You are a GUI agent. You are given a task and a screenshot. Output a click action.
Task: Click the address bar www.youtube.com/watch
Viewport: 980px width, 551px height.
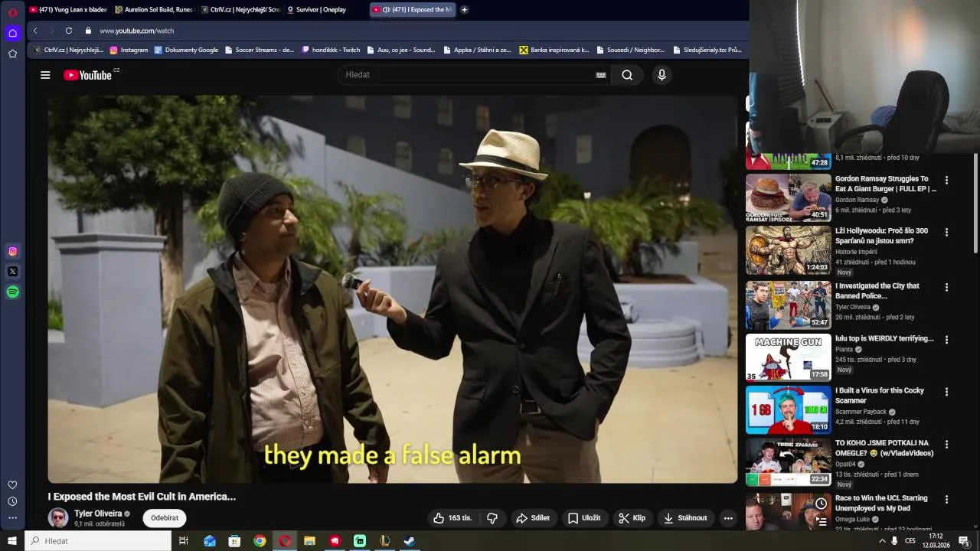[x=137, y=31]
